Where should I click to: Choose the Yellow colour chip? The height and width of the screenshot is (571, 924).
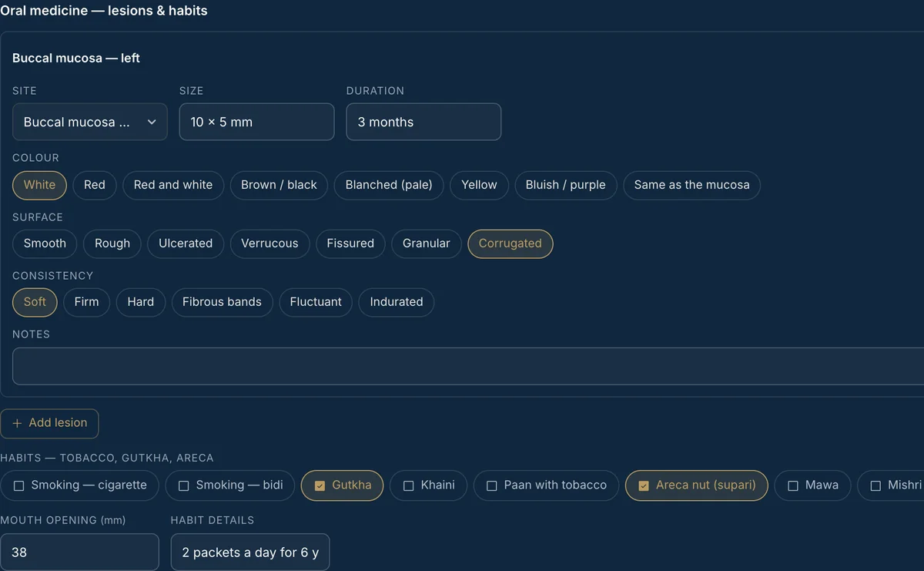(479, 185)
